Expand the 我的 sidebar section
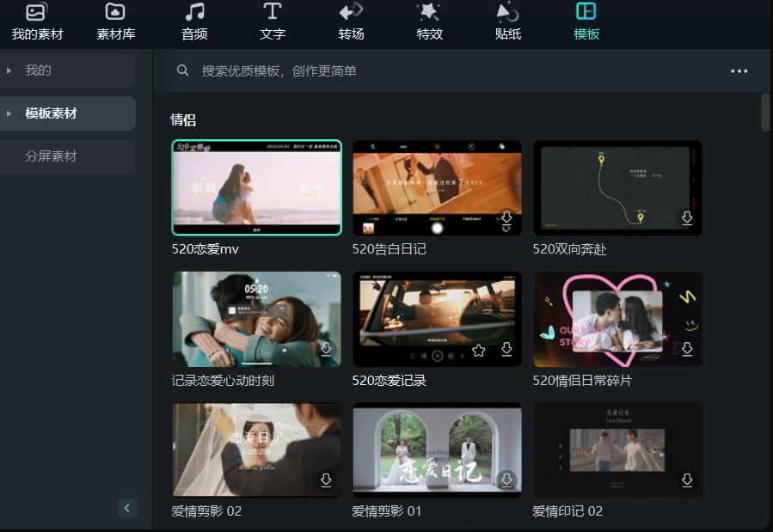773x532 pixels. [x=9, y=70]
